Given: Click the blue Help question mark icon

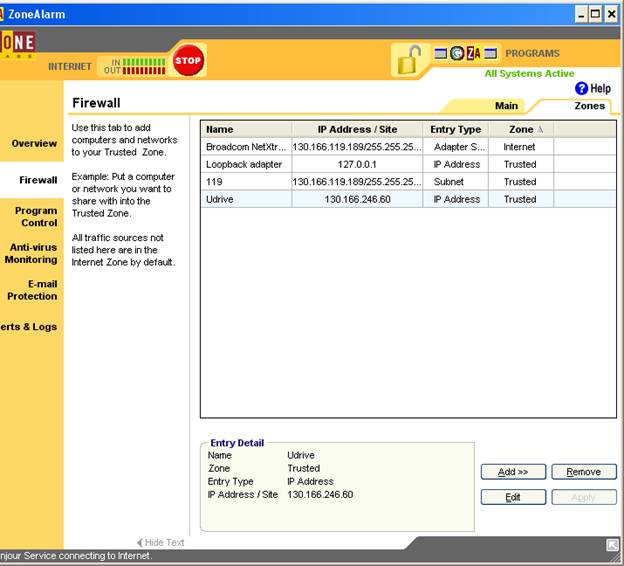Looking at the screenshot, I should pyautogui.click(x=581, y=89).
